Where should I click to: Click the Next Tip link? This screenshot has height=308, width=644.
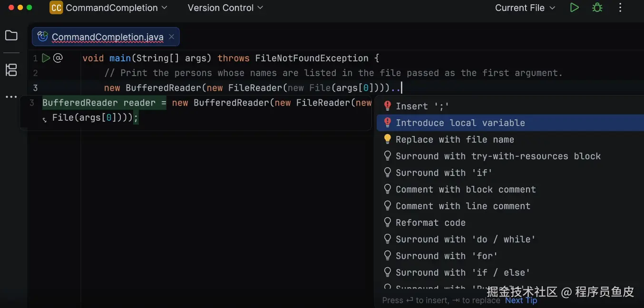click(521, 300)
